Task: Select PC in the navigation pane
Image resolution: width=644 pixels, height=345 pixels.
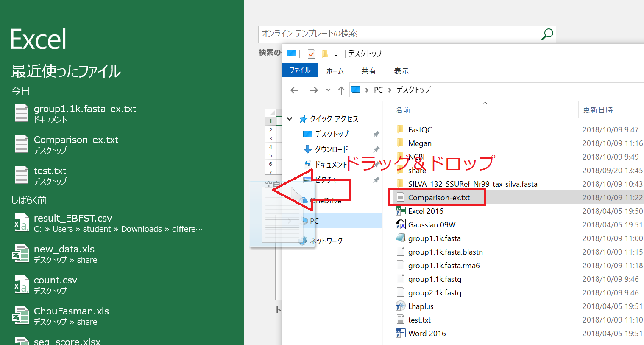Action: coord(314,221)
